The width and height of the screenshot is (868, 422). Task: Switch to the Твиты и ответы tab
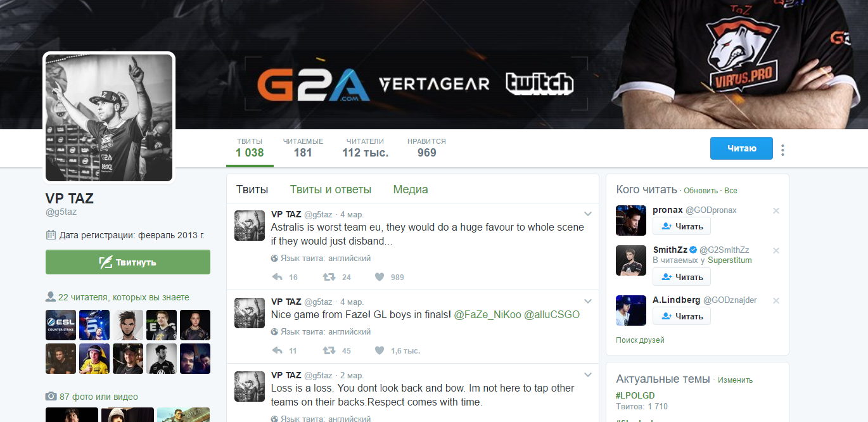tap(331, 189)
